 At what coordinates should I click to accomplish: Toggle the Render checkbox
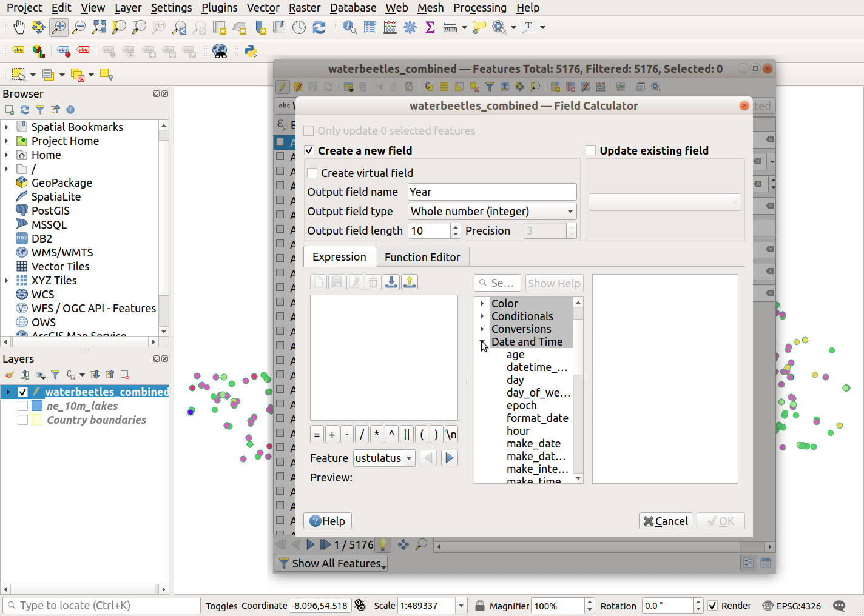click(x=713, y=606)
